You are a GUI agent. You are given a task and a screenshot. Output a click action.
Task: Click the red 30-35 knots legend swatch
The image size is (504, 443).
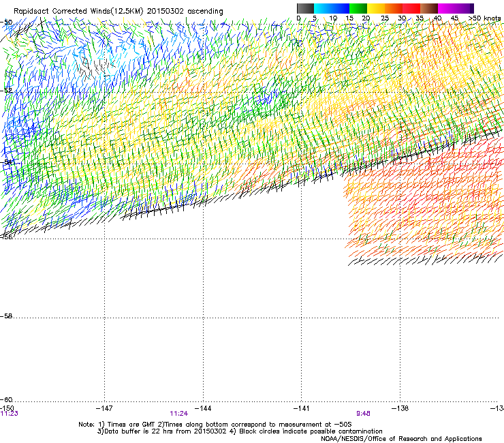[x=411, y=8]
